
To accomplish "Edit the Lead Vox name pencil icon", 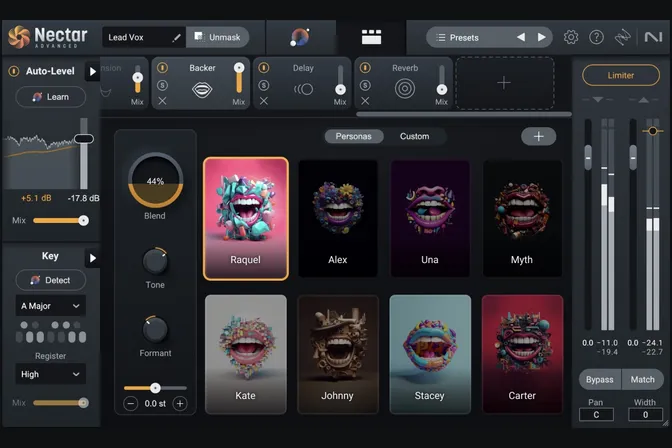I will pos(176,38).
